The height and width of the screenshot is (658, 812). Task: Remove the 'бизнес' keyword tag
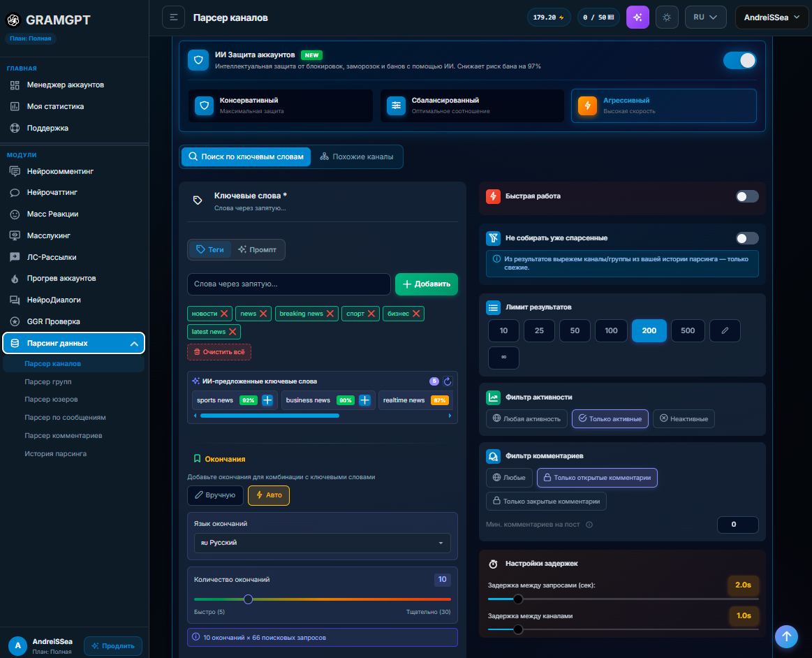click(416, 314)
